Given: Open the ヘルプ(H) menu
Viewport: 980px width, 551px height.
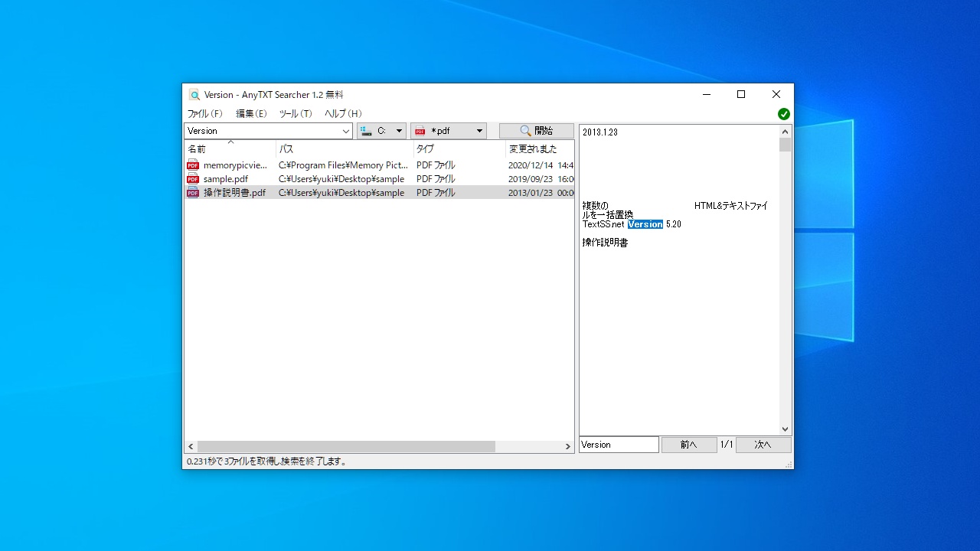Looking at the screenshot, I should (x=343, y=114).
